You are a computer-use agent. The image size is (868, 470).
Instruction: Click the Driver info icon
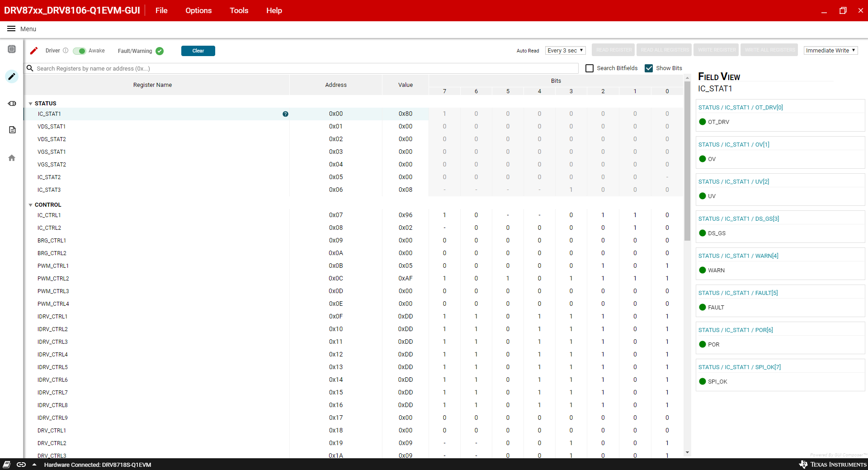[66, 51]
